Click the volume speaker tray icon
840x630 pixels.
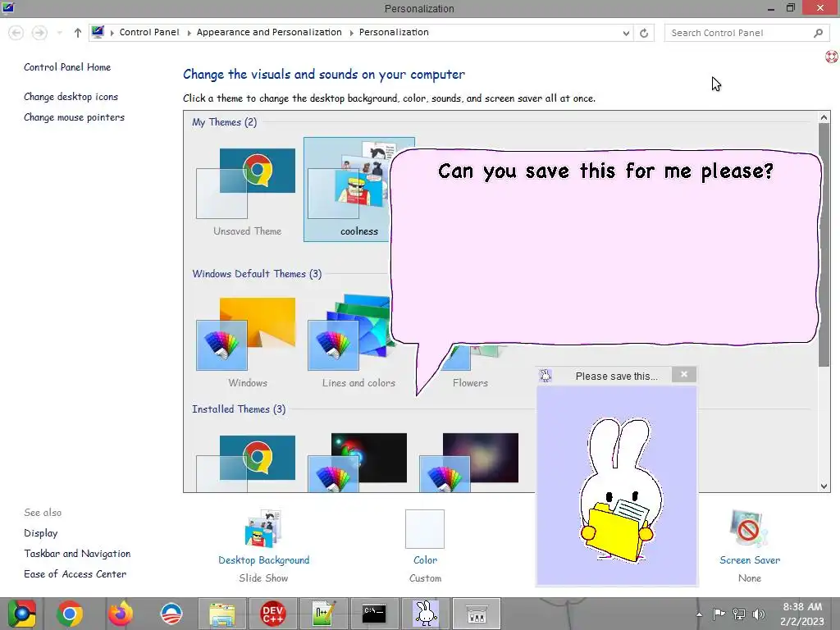[x=759, y=614]
